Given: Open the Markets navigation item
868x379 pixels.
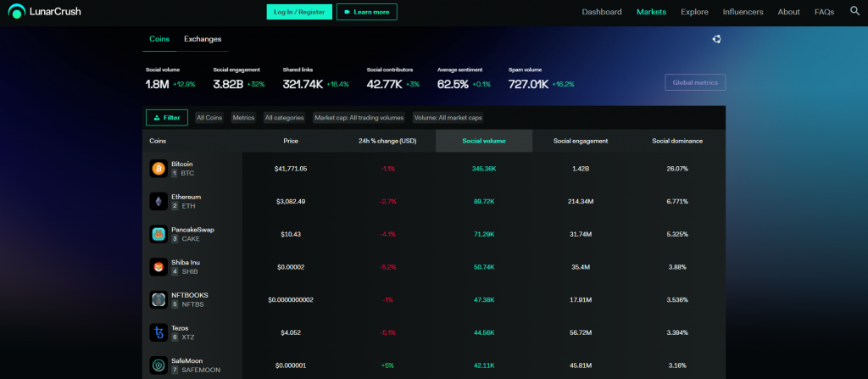Looking at the screenshot, I should 652,12.
